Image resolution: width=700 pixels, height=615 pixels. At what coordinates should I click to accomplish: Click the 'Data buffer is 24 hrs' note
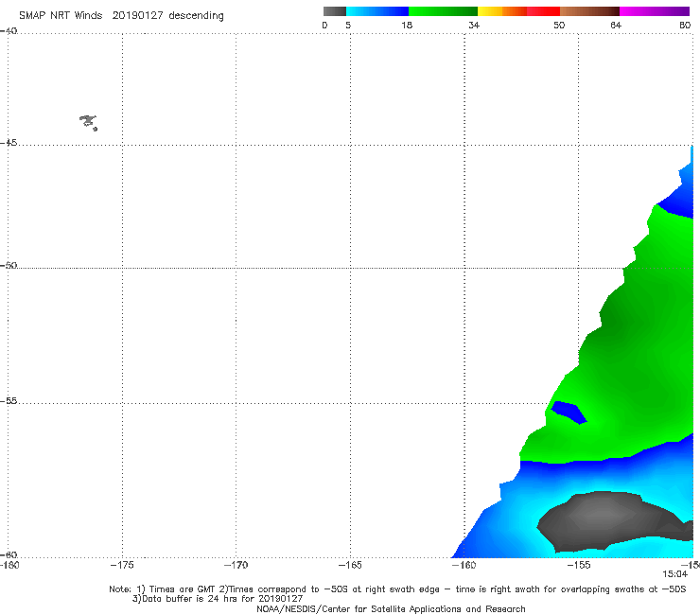point(218,599)
